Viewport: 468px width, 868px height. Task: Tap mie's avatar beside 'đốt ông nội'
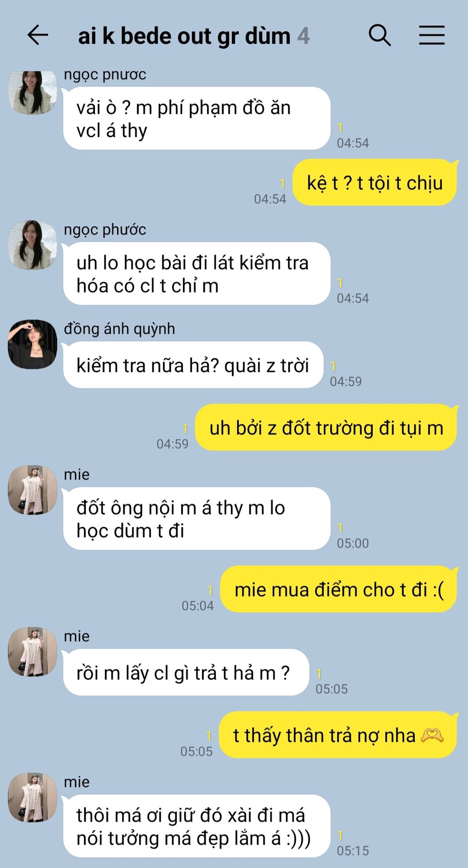click(33, 490)
